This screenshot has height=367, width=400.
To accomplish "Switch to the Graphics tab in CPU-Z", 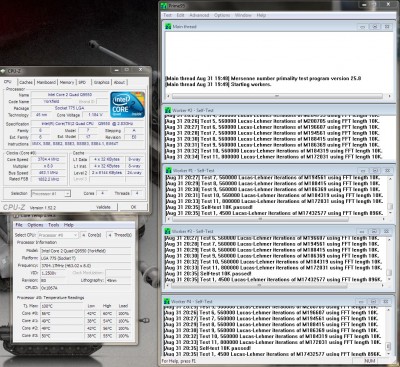I will 101,82.
